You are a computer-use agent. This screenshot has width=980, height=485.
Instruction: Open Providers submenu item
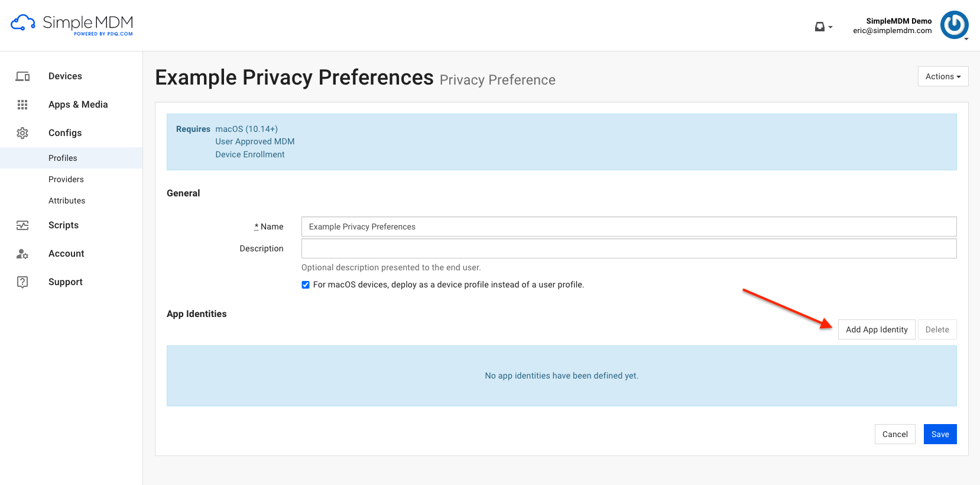(66, 179)
